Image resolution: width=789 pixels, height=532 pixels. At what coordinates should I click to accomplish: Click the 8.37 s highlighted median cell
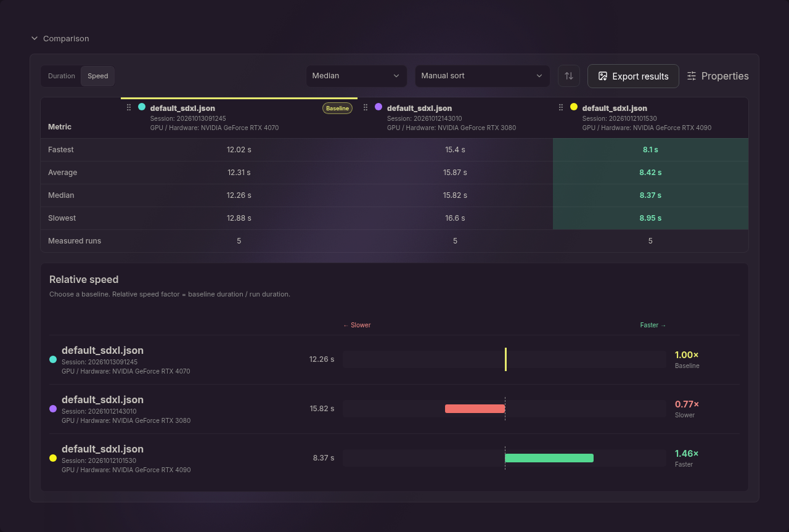pyautogui.click(x=650, y=195)
